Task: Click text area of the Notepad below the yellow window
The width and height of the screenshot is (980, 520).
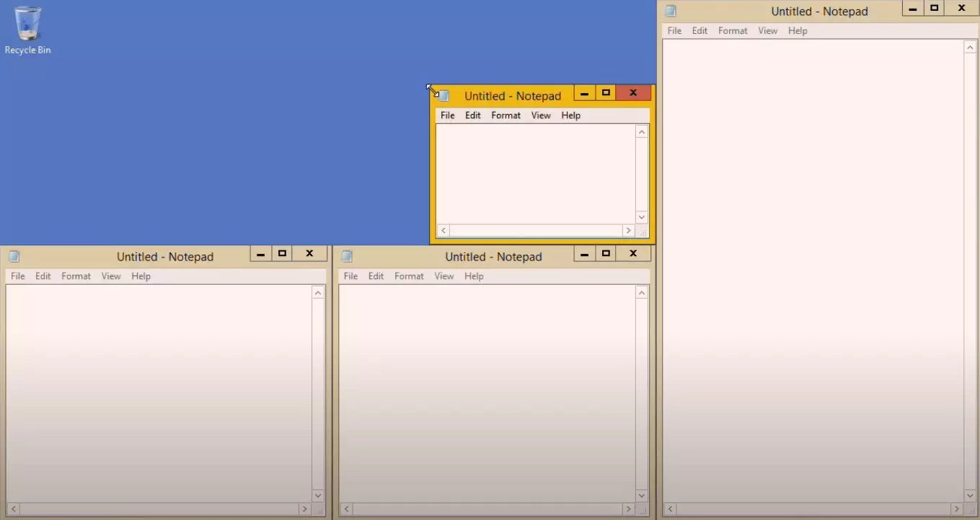Action: click(487, 394)
